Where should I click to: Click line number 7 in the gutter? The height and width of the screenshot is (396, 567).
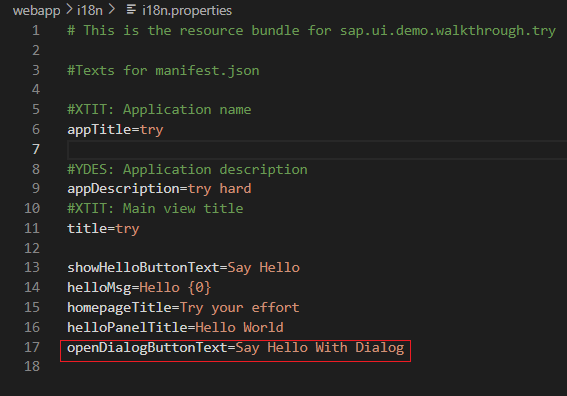pyautogui.click(x=36, y=149)
